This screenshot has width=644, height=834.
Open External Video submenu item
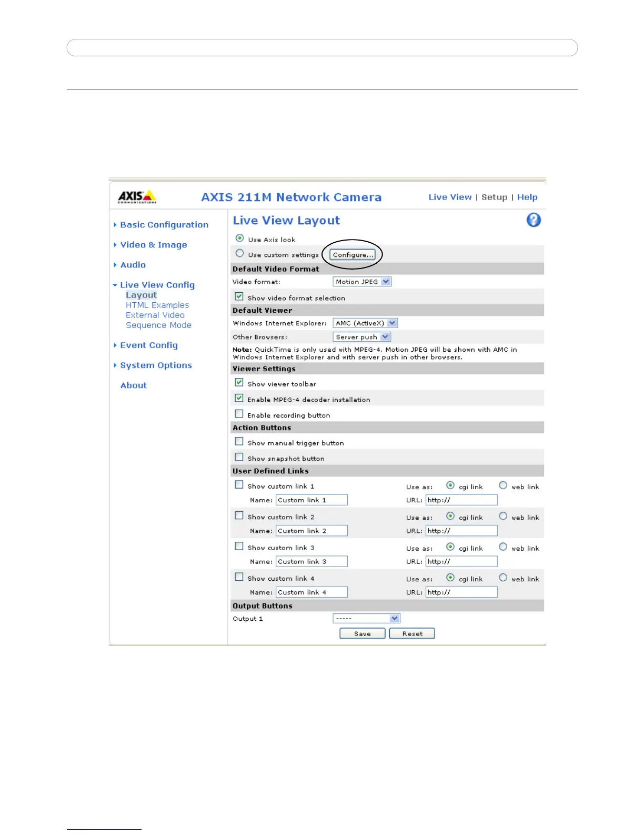(155, 315)
